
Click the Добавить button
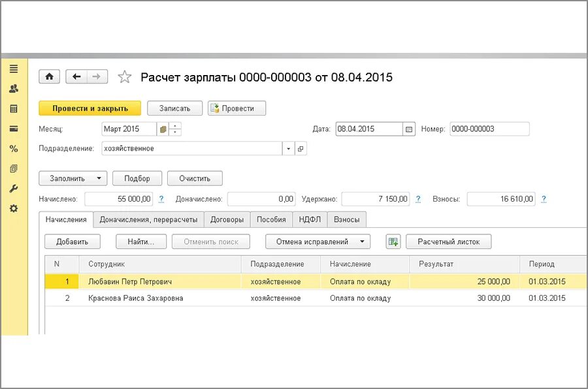pos(73,241)
